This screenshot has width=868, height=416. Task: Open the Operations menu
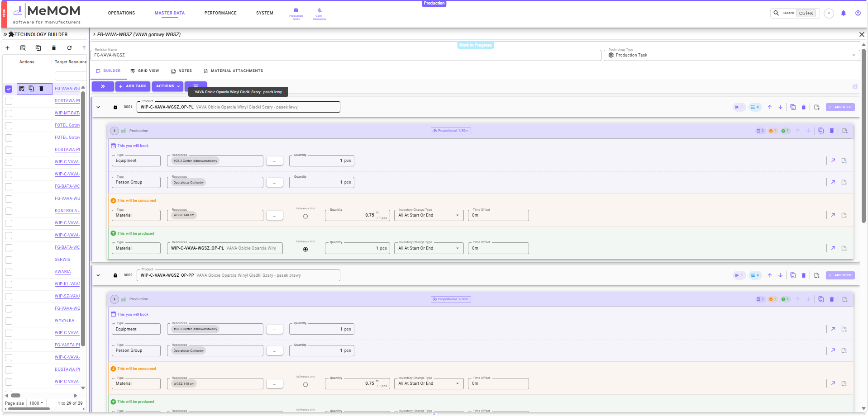click(x=121, y=13)
